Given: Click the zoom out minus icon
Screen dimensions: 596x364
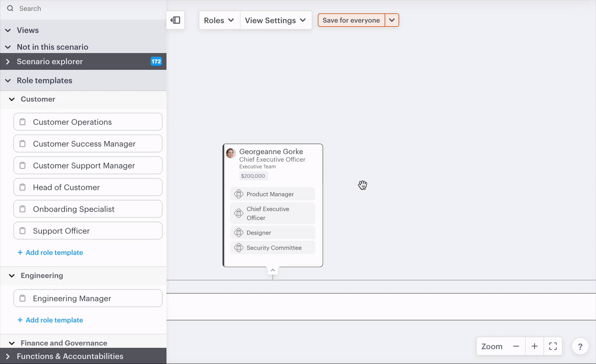Looking at the screenshot, I should [516, 346].
